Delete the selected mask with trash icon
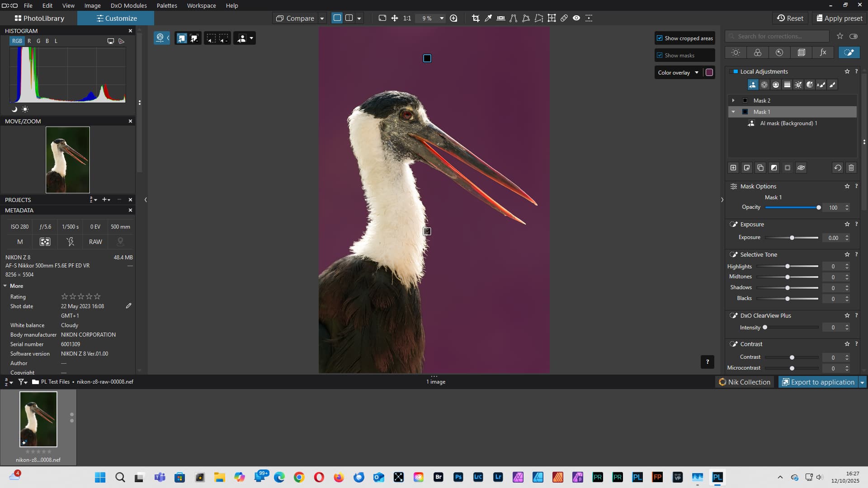 tap(851, 168)
